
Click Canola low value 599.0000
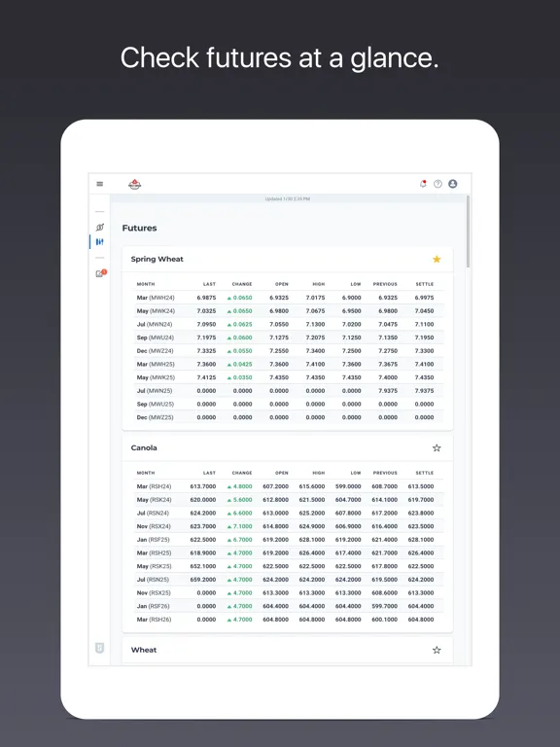[348, 487]
